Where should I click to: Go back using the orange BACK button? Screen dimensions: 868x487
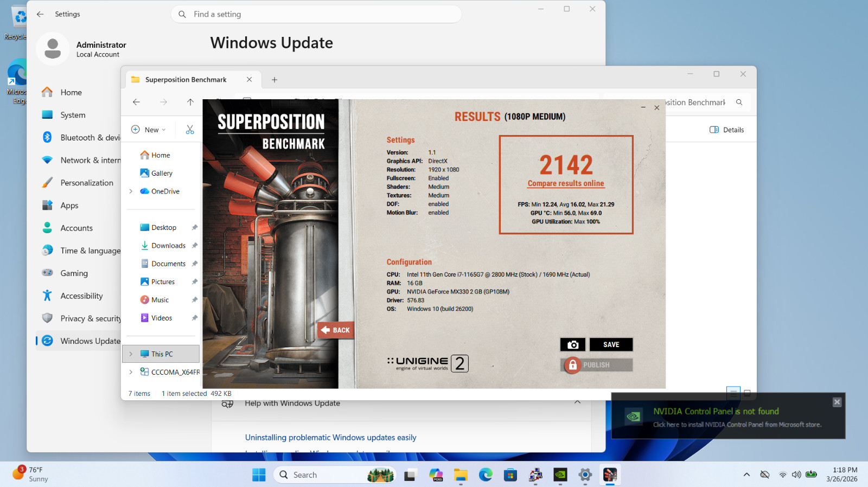click(x=336, y=330)
